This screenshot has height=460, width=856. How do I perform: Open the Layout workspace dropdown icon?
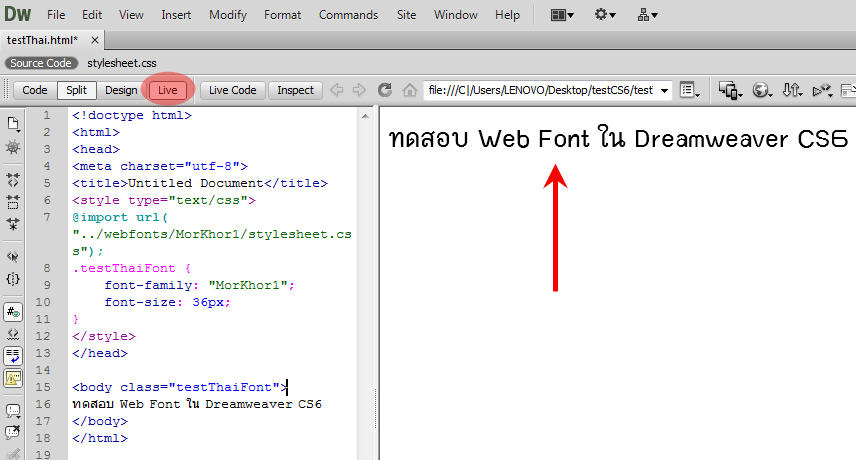pyautogui.click(x=562, y=15)
